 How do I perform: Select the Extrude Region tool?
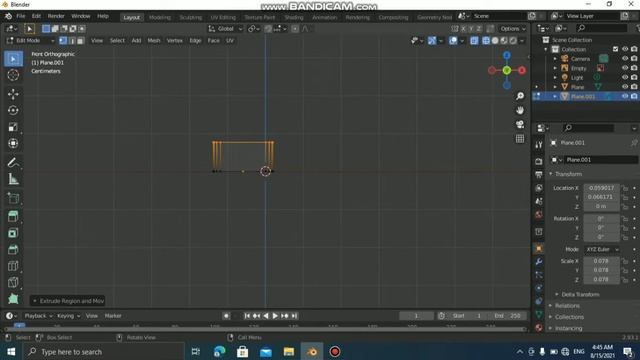(13, 216)
